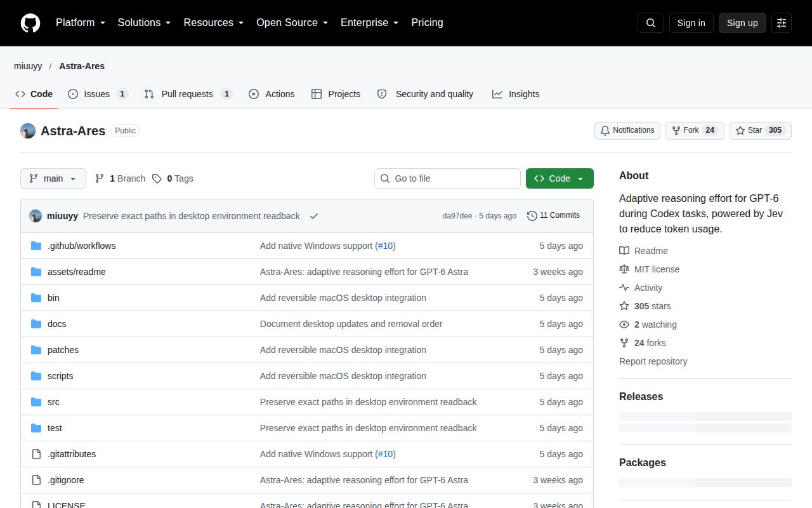
Task: Open the GitHub homepage logo
Action: 30,23
